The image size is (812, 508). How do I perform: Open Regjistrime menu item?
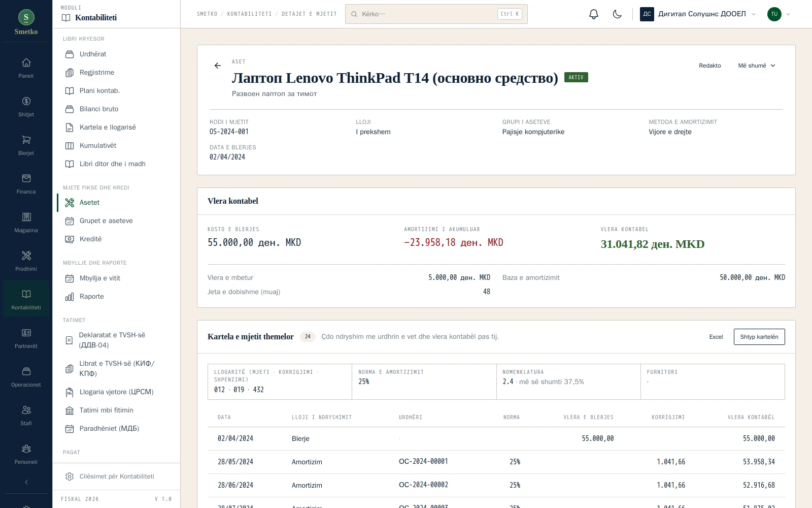(x=116, y=72)
